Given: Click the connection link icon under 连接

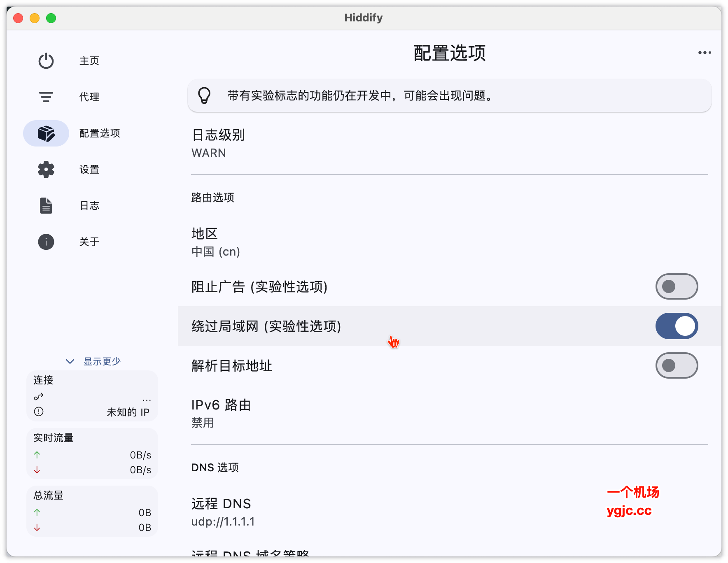Looking at the screenshot, I should pyautogui.click(x=38, y=396).
